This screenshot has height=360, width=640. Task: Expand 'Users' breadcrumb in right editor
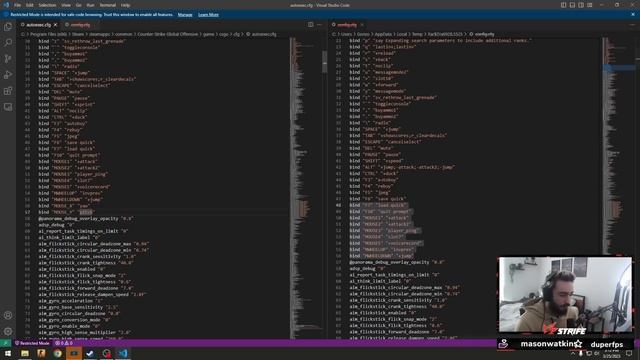[x=346, y=34]
